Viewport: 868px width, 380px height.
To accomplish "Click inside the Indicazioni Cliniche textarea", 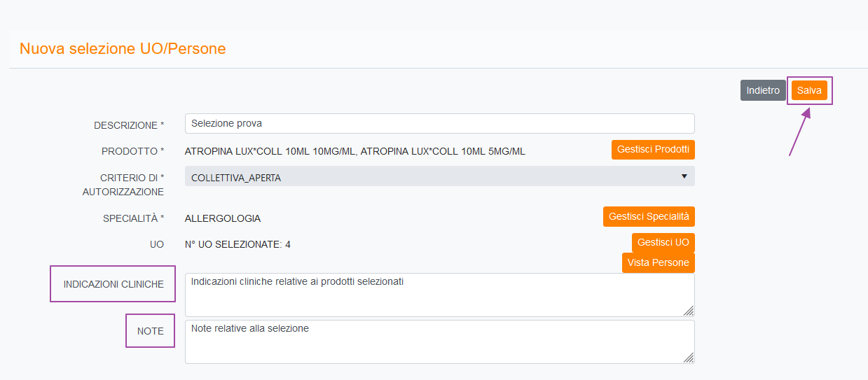I will point(439,295).
